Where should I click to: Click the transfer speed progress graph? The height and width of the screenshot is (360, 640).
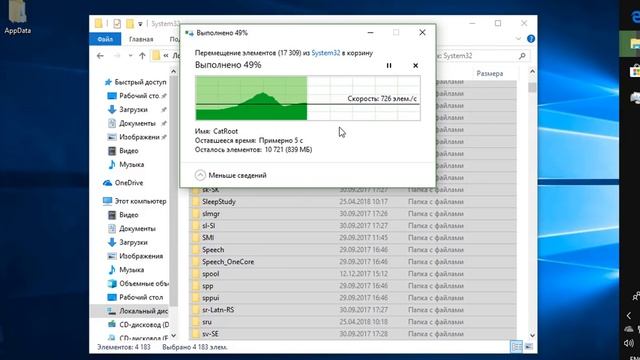(308, 98)
